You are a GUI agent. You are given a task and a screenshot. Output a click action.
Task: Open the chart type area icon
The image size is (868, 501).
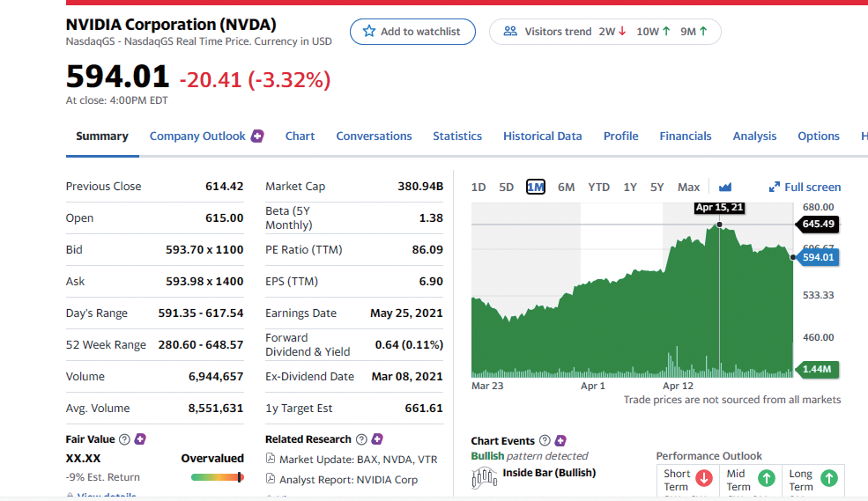(x=725, y=187)
